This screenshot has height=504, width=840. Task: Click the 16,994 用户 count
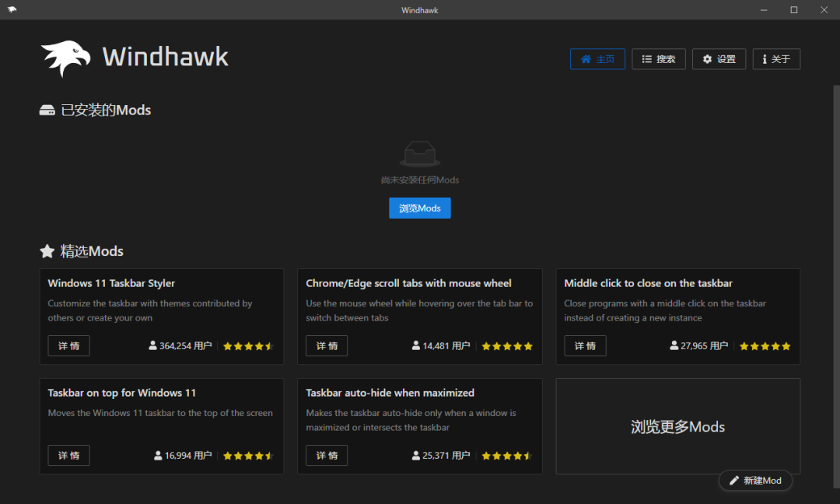pos(188,456)
